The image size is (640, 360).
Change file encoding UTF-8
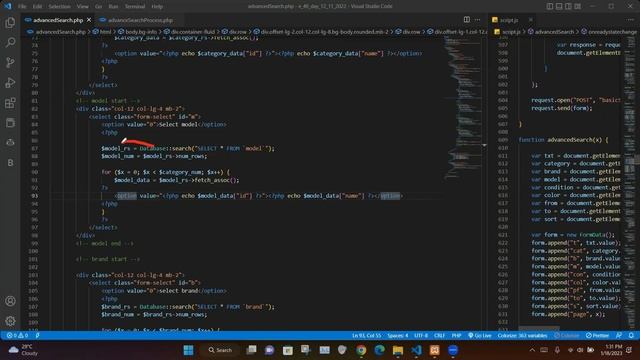[421, 336]
